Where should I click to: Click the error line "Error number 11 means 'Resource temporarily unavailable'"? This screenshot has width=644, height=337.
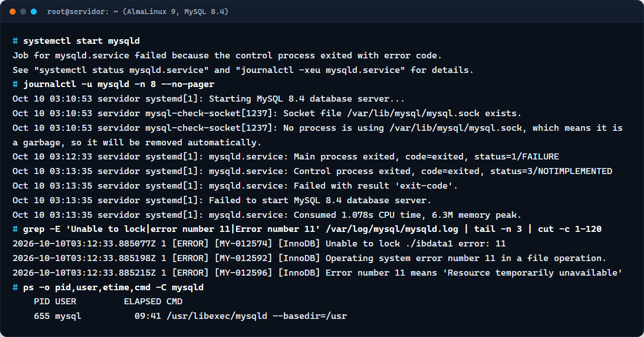pyautogui.click(x=317, y=274)
